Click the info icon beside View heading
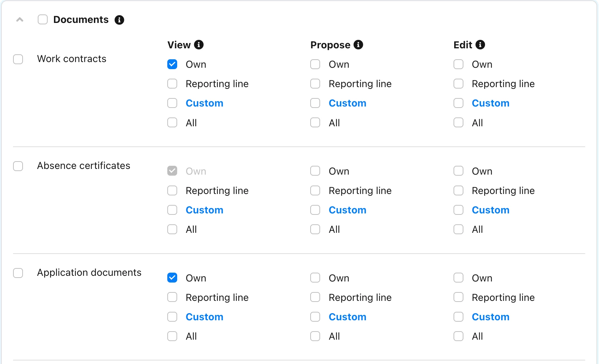The width and height of the screenshot is (600, 364). tap(199, 45)
